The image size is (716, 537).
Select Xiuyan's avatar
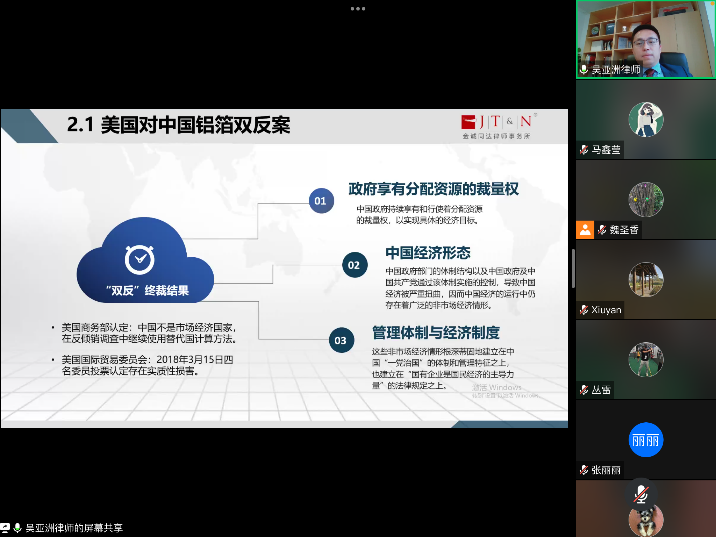point(646,280)
